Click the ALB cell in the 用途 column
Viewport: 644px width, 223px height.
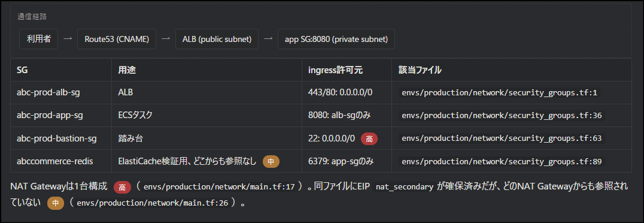[x=206, y=92]
